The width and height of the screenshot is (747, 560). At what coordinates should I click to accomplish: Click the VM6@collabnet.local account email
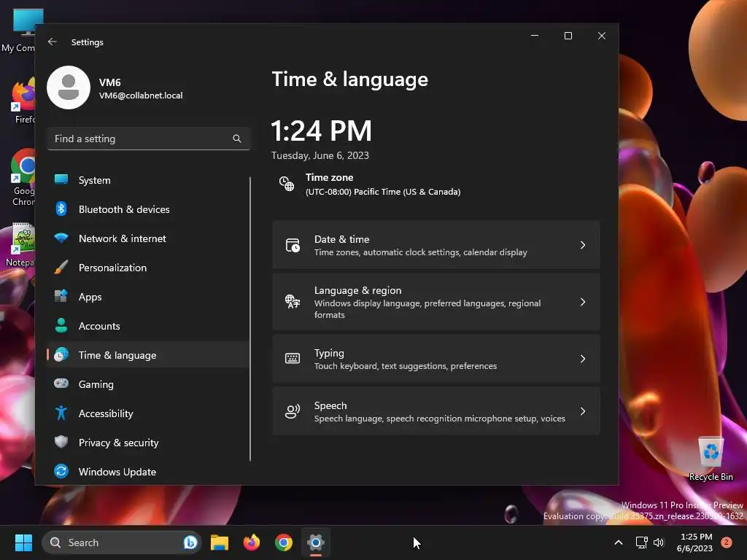[141, 96]
